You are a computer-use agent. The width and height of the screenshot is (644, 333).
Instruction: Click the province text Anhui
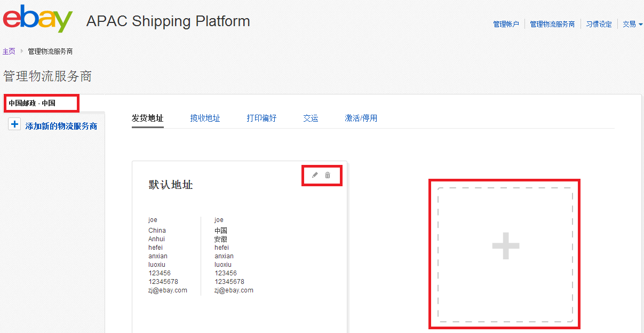click(156, 239)
